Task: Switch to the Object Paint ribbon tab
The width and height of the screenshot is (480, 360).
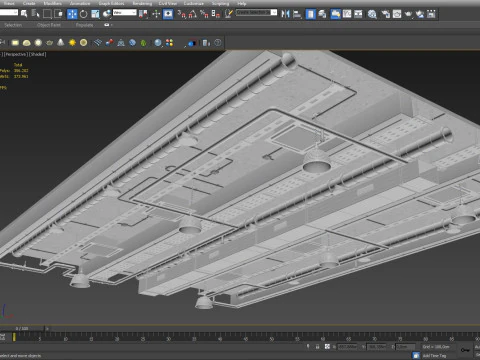Action: (x=49, y=25)
